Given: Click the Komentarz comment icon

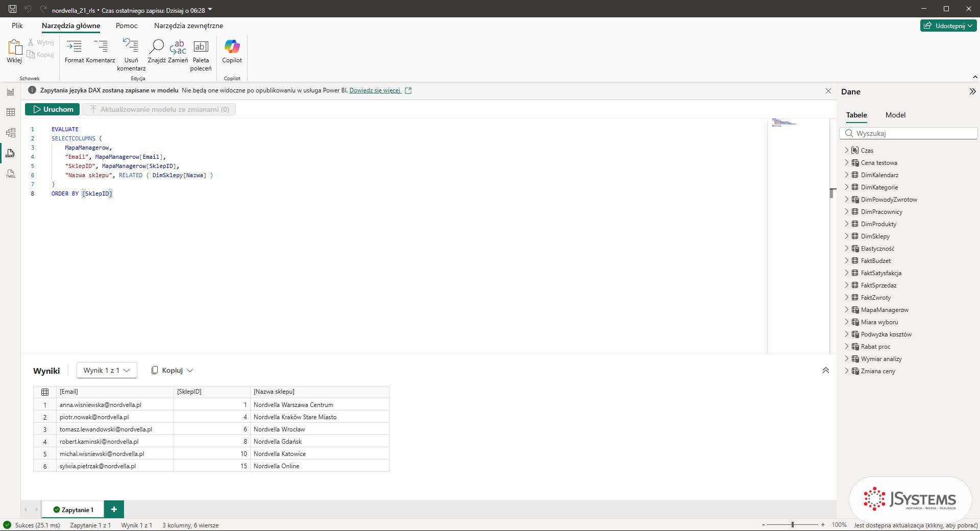Looking at the screenshot, I should coord(101,51).
